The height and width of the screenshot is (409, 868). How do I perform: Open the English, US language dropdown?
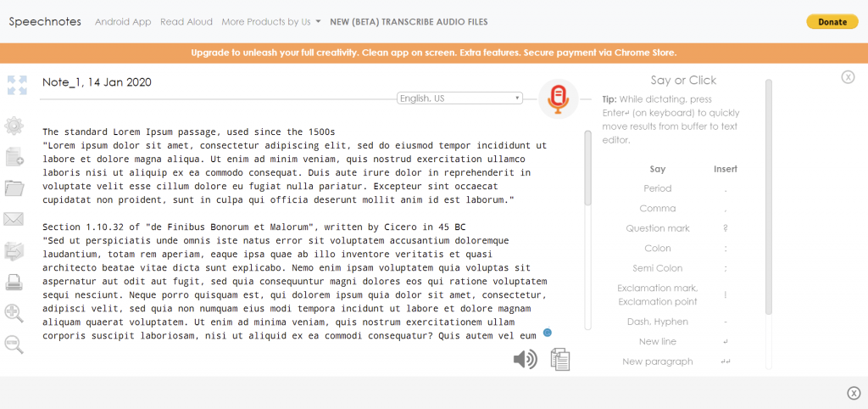tap(459, 98)
